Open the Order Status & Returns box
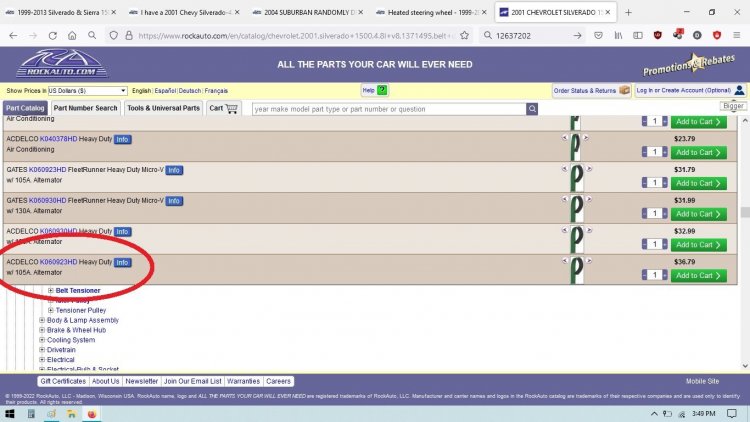Screen dimensions: 750x422 pos(591,90)
